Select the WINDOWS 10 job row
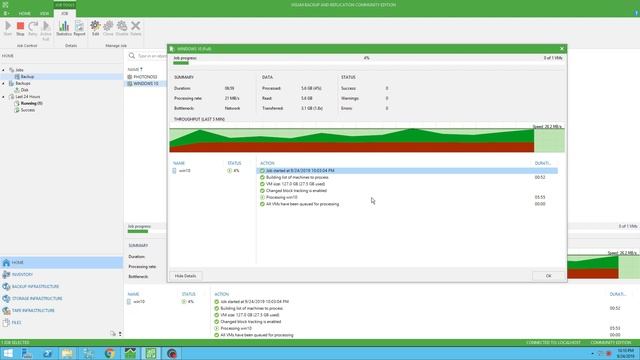This screenshot has height=360, width=640. 145,83
